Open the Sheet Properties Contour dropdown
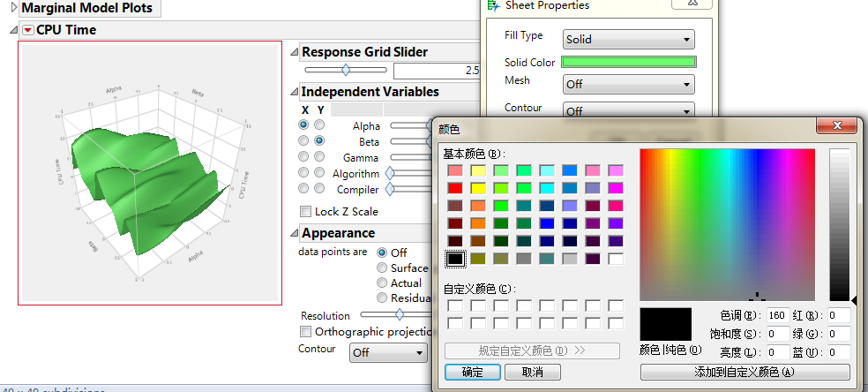This screenshot has width=868, height=392. [x=628, y=109]
